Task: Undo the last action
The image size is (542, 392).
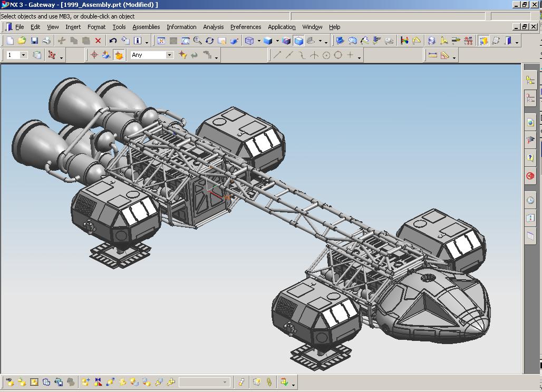Action: pos(113,41)
